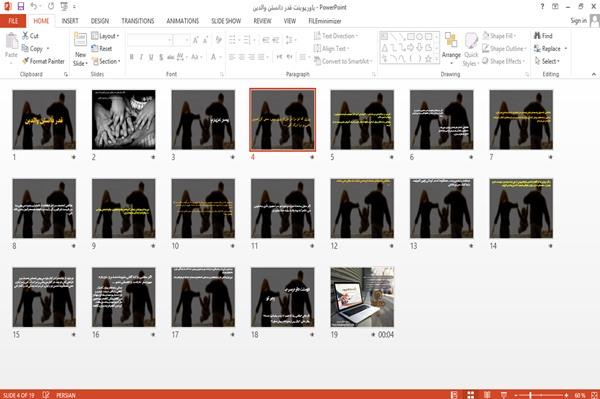Click the Sign in link
Screen dimensions: 600x399
[x=578, y=21]
